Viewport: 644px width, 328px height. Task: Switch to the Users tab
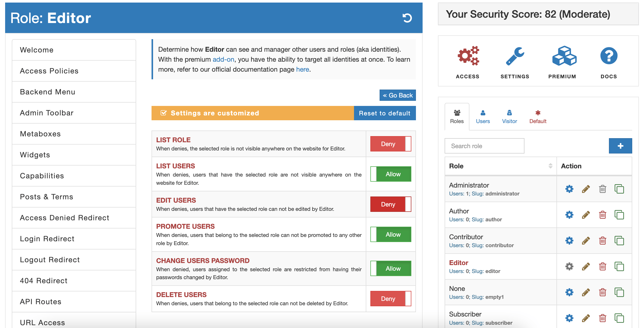483,117
